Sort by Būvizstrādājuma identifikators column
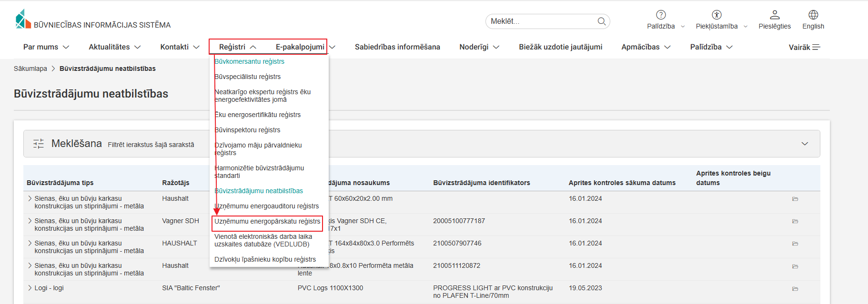 [482, 183]
